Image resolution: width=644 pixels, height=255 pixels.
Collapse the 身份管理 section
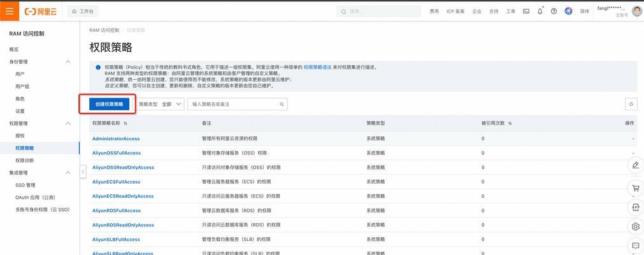point(68,62)
